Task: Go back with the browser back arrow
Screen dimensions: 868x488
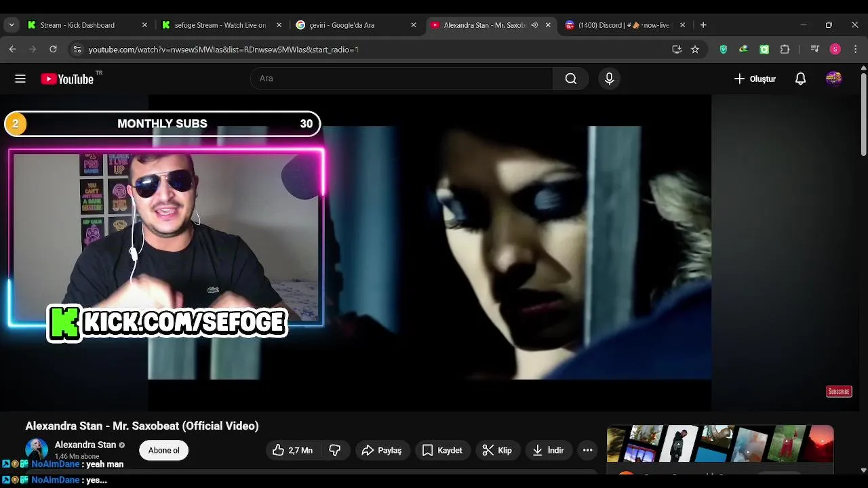Action: click(12, 49)
